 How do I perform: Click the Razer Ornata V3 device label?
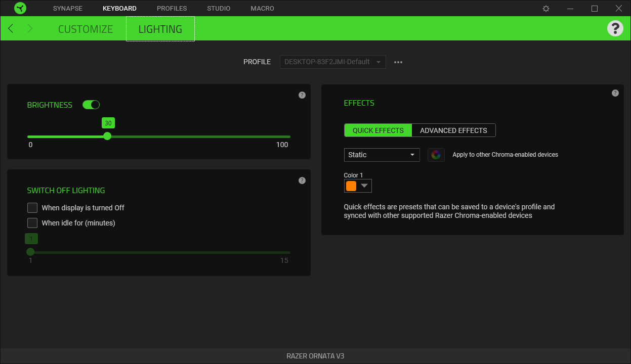click(315, 356)
